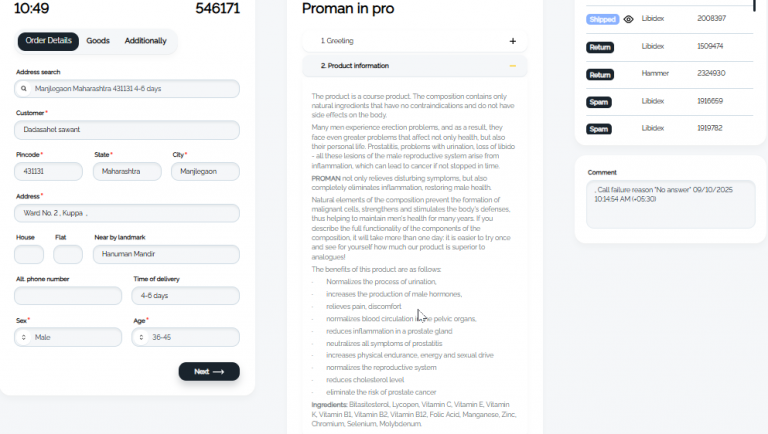Click into the Comment text area
Screen dimensions: 768x434
point(671,204)
